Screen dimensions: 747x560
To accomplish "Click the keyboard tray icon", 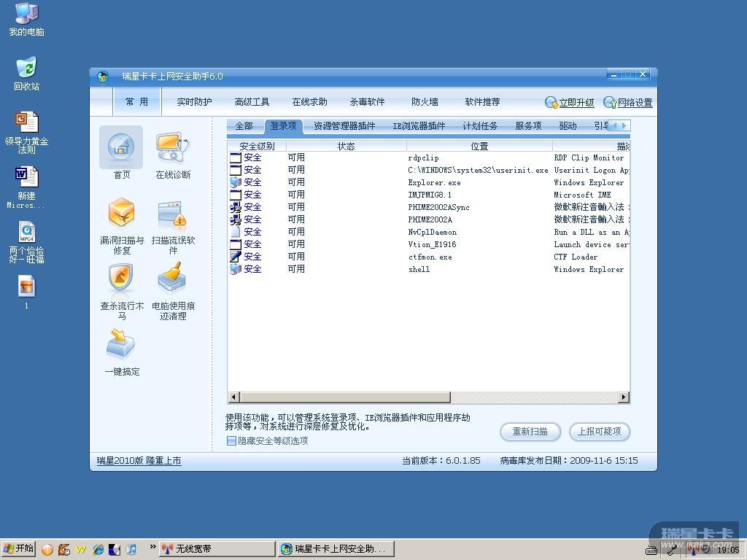I will point(651,551).
